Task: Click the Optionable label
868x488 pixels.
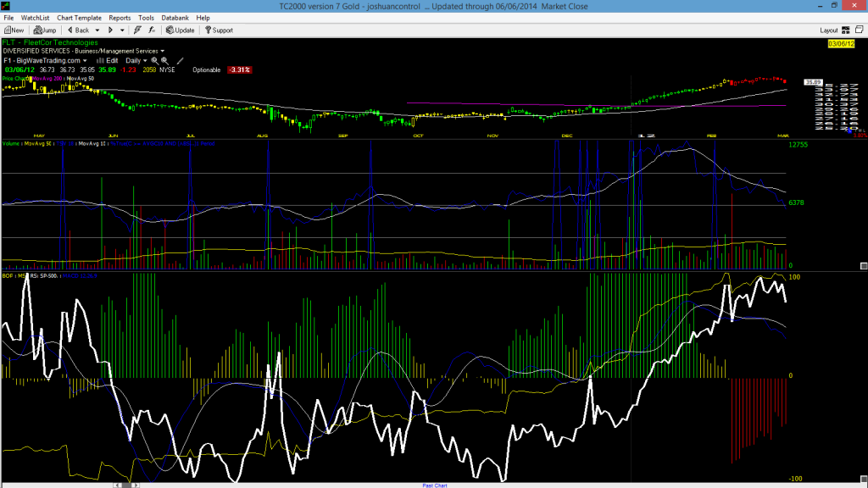Action: pyautogui.click(x=207, y=69)
